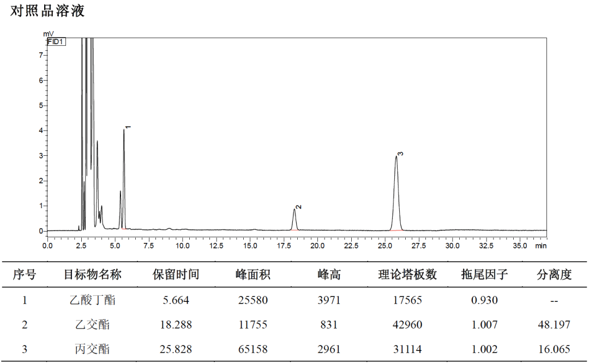Click peak area value 25580
589x364 pixels.
(x=253, y=300)
